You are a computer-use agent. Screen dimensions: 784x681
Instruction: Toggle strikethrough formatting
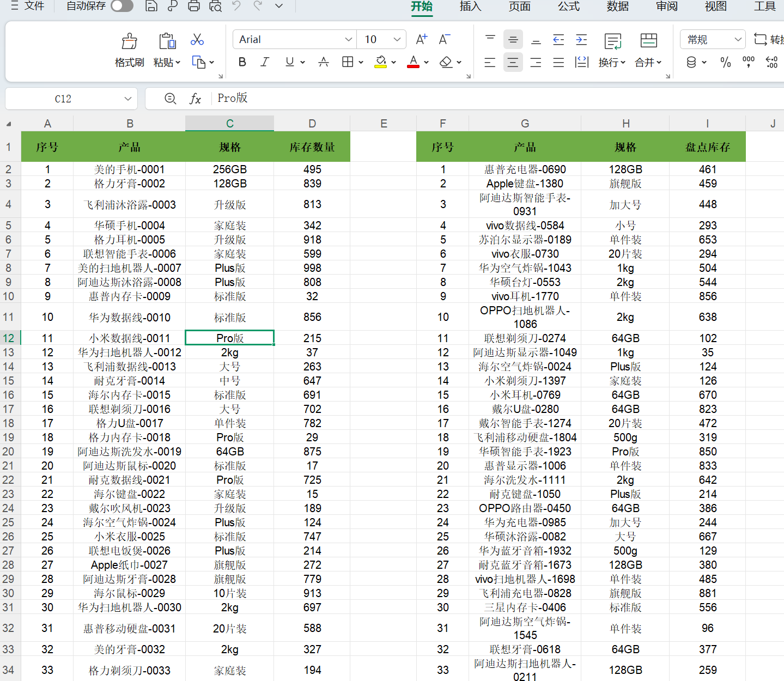(324, 62)
